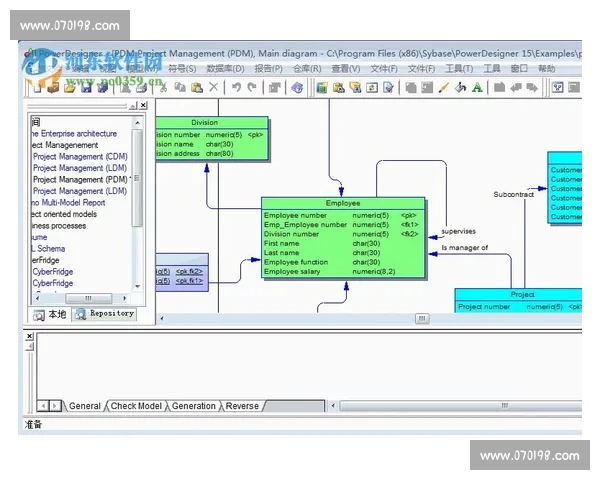Click the text 'A' tool icon
600x480 pixels.
pos(477,88)
